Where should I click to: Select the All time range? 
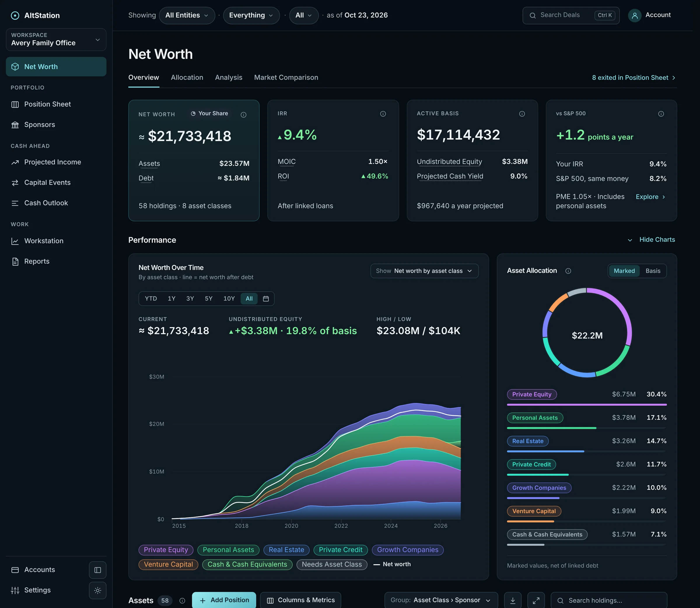click(x=249, y=299)
